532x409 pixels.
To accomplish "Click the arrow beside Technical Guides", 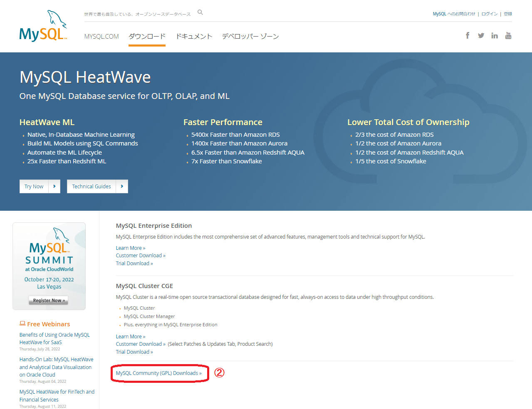I will [x=122, y=186].
